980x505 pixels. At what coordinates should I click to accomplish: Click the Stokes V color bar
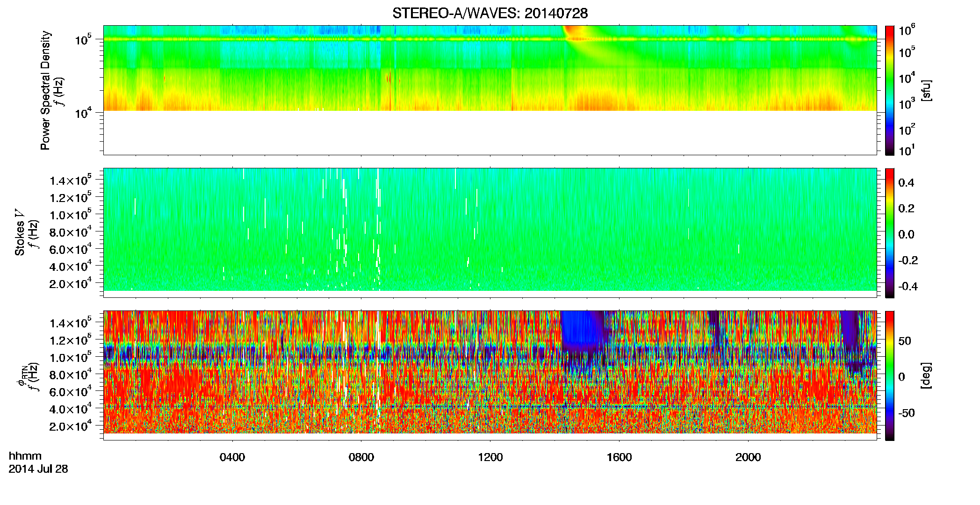click(890, 233)
